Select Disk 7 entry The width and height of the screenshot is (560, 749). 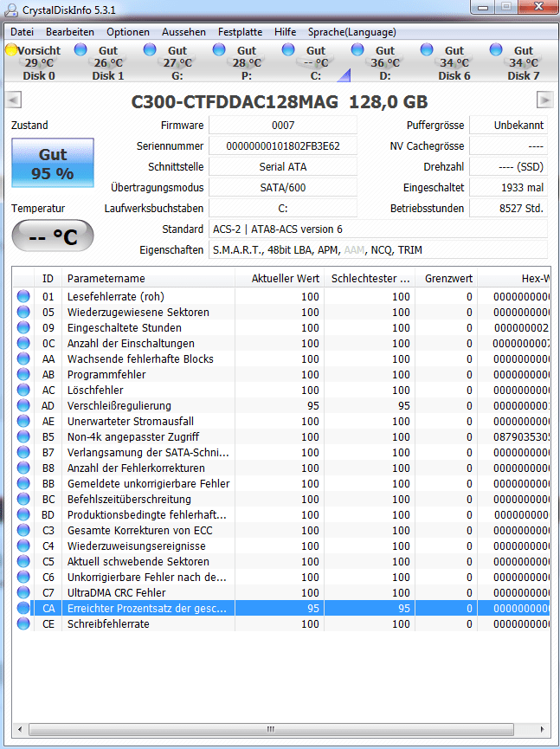[524, 62]
